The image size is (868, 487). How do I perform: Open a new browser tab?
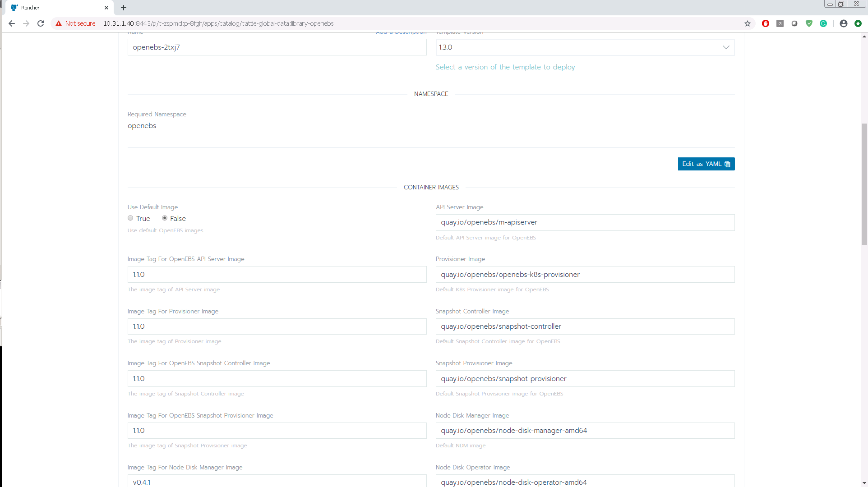pos(124,8)
